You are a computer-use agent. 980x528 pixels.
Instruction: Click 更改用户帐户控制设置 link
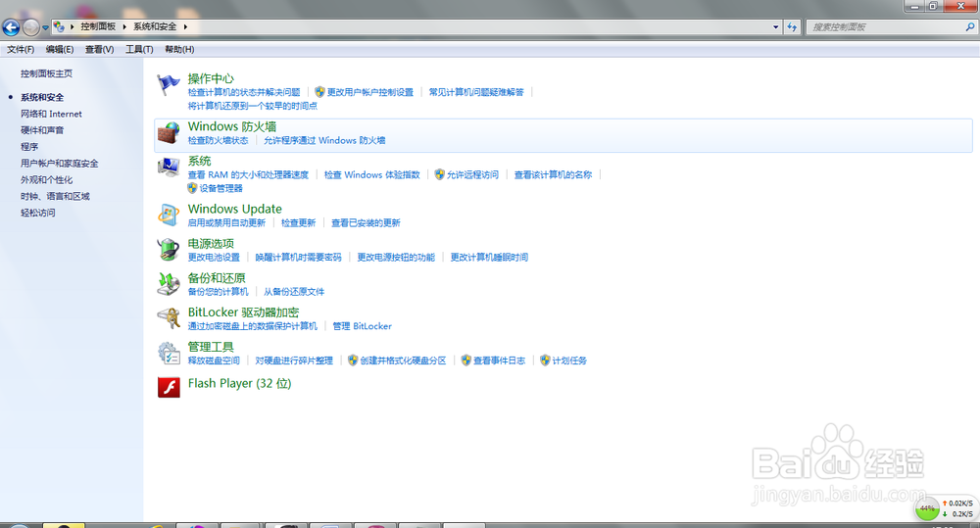point(370,92)
